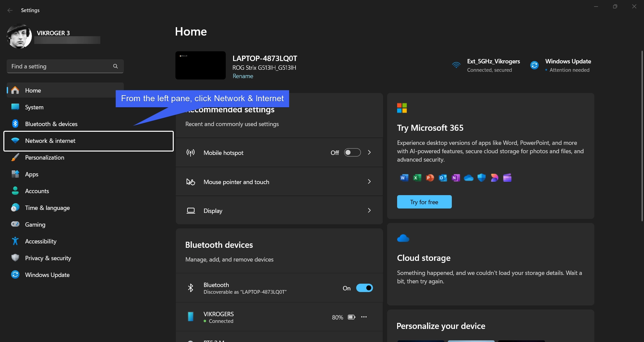Open Accessibility settings from the sidebar

coord(65,241)
